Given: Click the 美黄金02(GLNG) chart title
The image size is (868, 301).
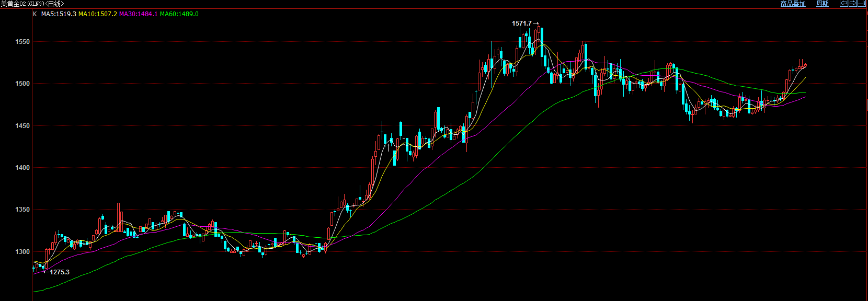Looking at the screenshot, I should (32, 4).
